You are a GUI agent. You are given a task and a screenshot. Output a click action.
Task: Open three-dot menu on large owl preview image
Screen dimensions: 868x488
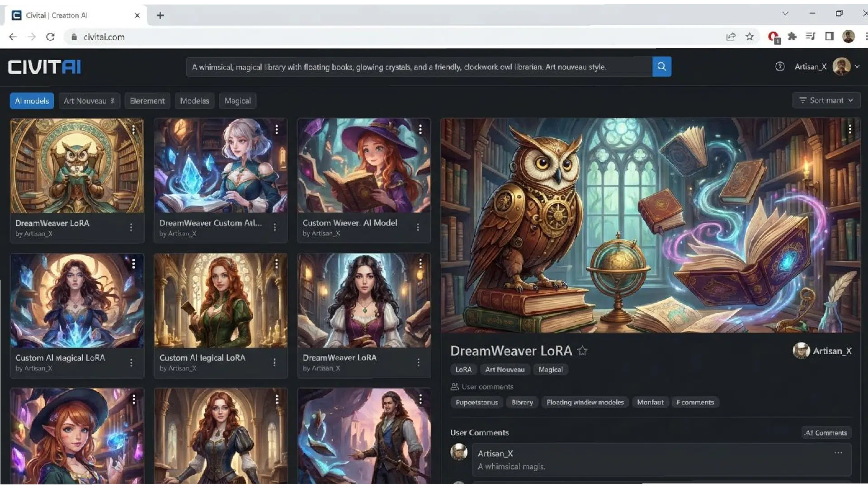[850, 129]
